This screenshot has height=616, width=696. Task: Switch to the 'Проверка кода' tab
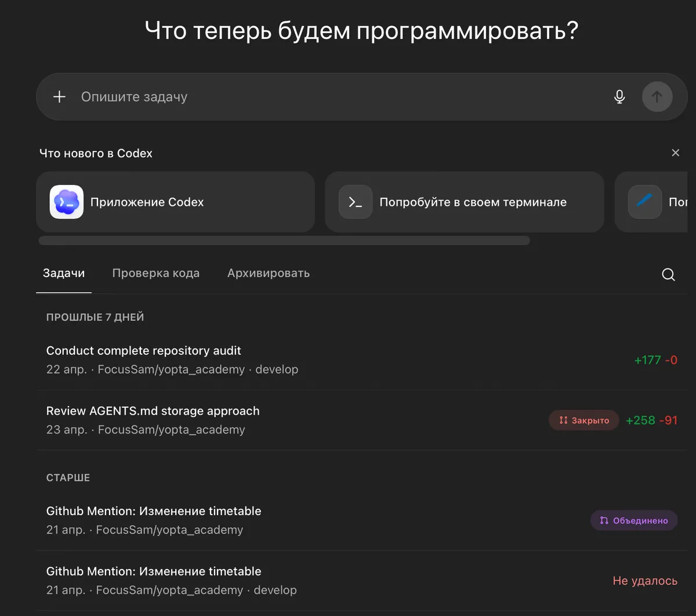click(x=155, y=273)
